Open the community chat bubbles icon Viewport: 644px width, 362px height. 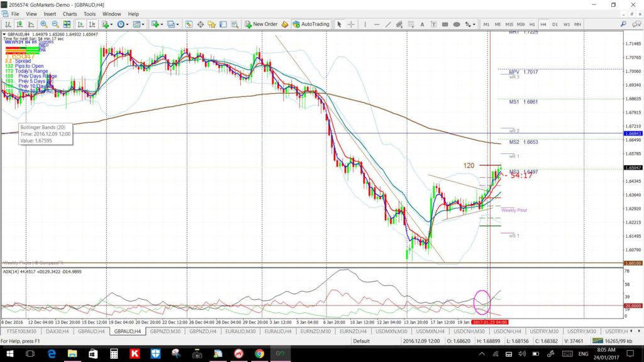tap(636, 25)
